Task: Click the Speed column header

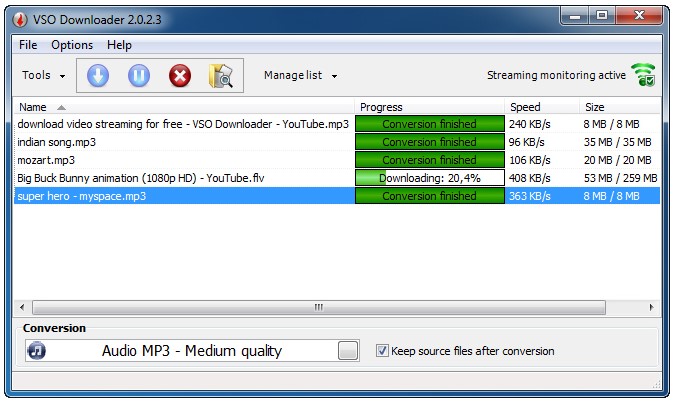Action: [542, 107]
